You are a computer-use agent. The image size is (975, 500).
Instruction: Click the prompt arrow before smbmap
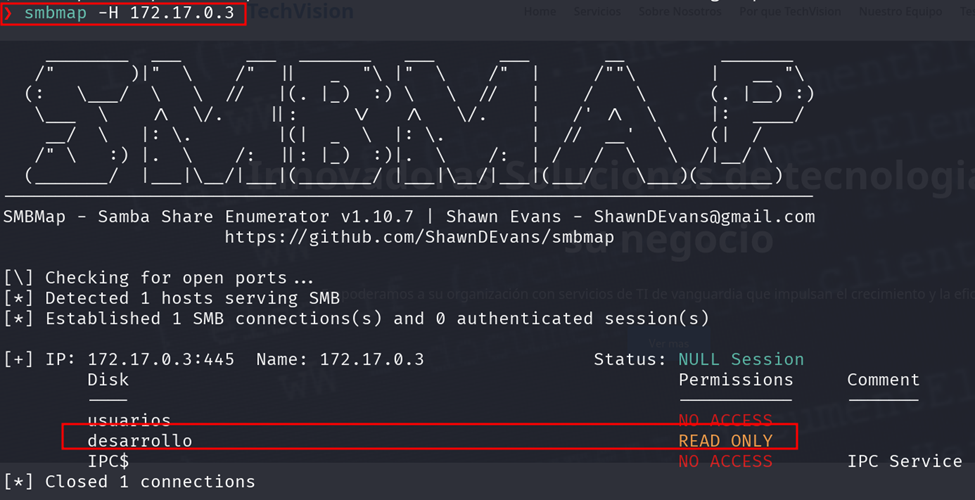[9, 15]
